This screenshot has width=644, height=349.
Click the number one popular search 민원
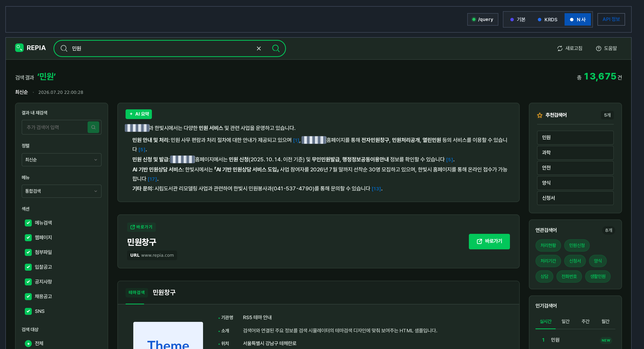tap(555, 340)
